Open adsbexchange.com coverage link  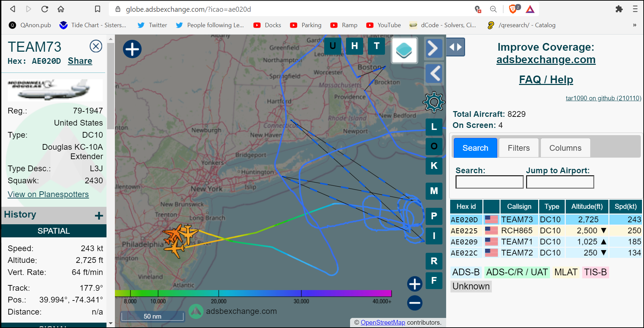(x=546, y=59)
